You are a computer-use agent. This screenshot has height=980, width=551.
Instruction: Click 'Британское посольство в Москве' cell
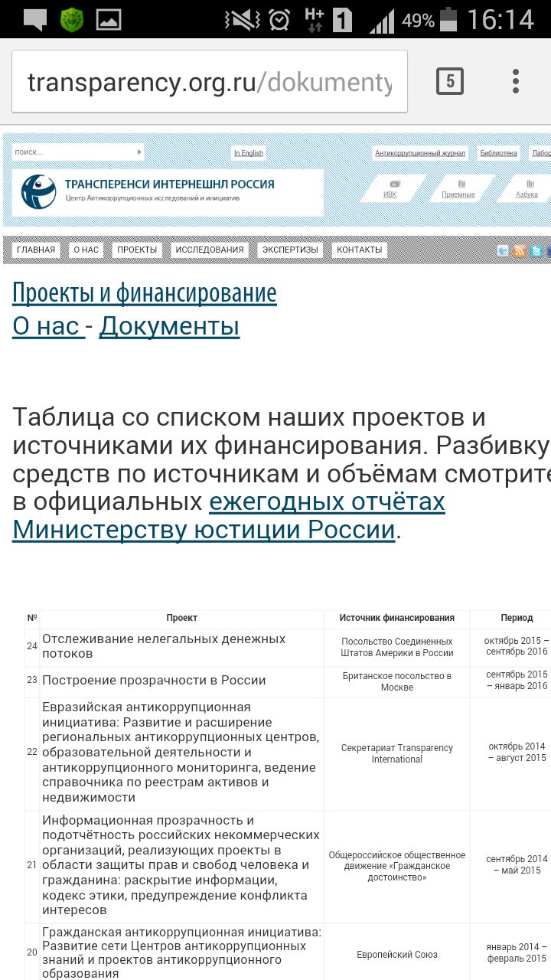pyautogui.click(x=397, y=681)
